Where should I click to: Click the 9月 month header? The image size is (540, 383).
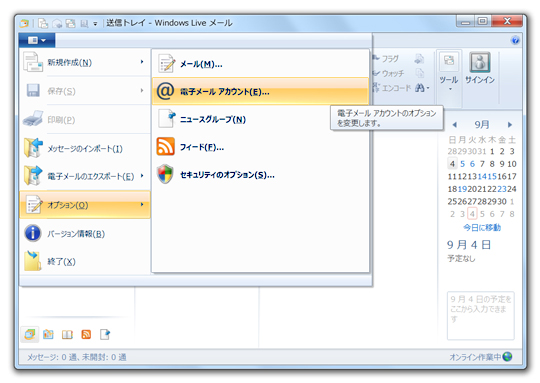(482, 124)
